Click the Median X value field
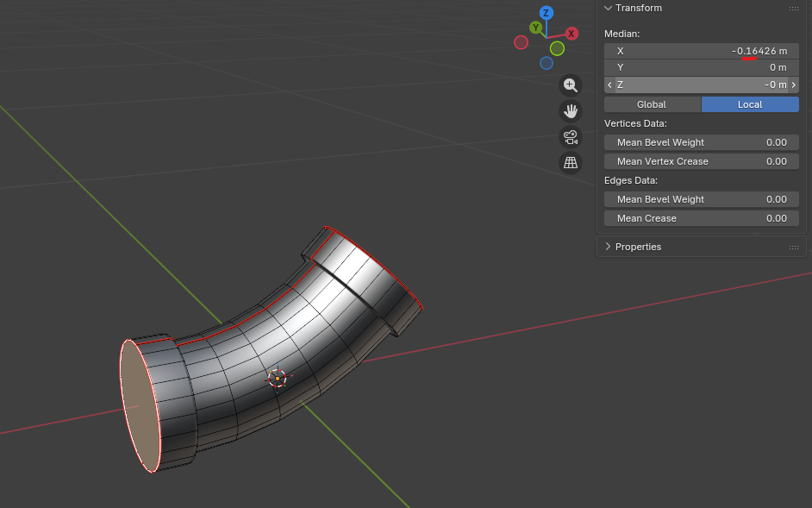 [x=702, y=51]
